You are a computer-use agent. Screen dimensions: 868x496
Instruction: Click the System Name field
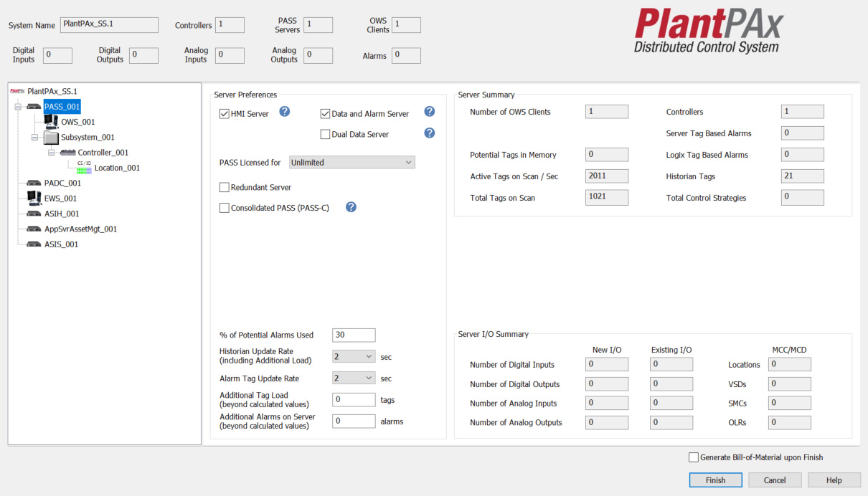109,24
